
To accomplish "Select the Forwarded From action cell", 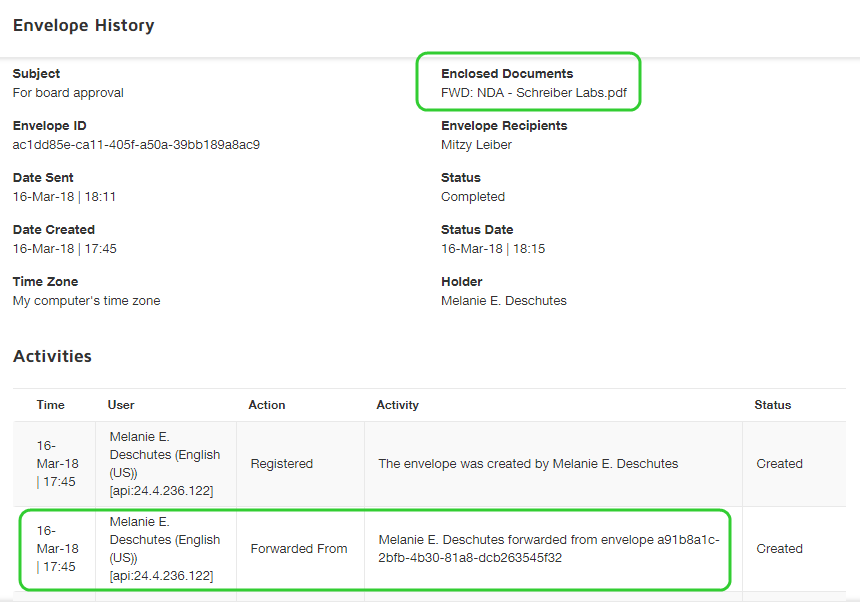I will [x=298, y=549].
